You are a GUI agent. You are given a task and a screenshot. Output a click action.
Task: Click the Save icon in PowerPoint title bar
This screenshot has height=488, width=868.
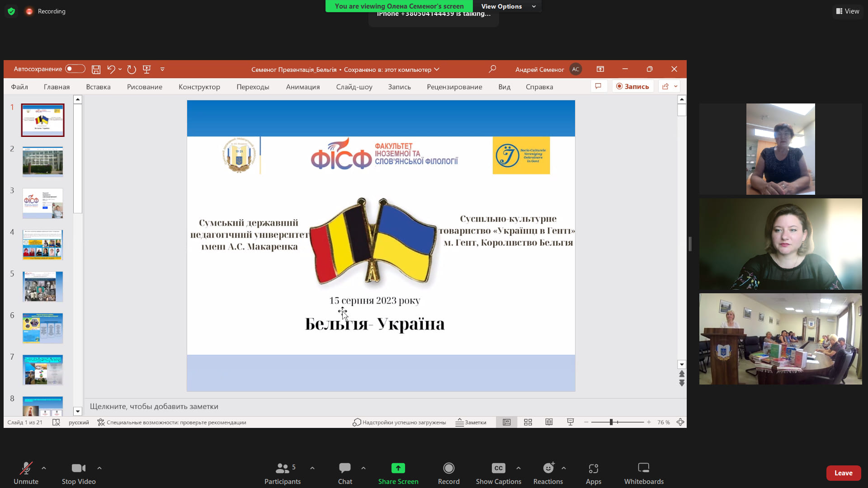tap(96, 69)
